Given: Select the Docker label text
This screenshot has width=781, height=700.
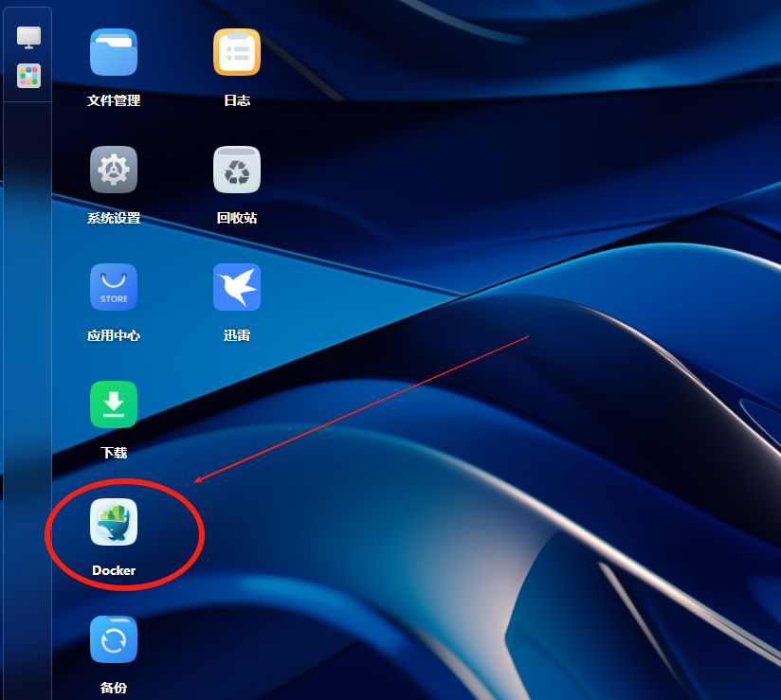Looking at the screenshot, I should (114, 570).
